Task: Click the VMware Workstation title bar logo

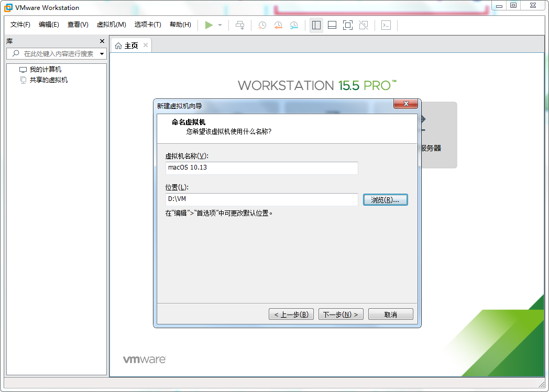Action: [x=8, y=7]
